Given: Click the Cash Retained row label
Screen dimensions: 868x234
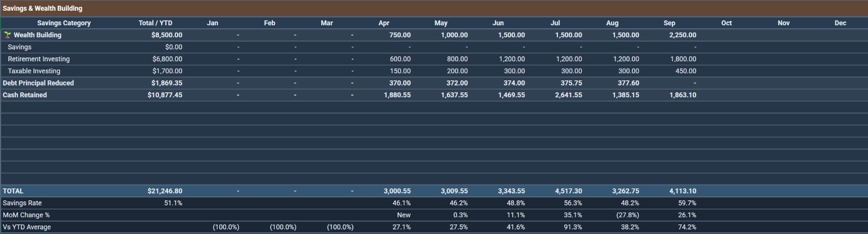Looking at the screenshot, I should click(25, 95).
